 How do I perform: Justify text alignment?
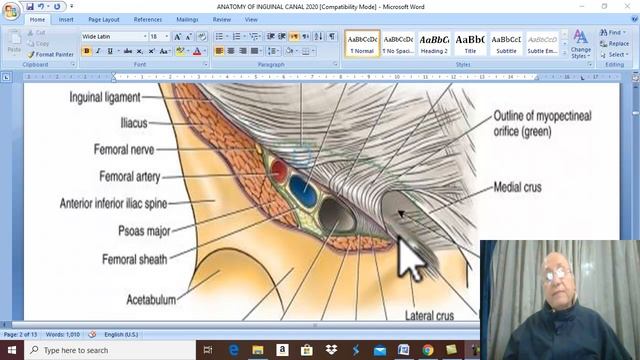coord(255,51)
